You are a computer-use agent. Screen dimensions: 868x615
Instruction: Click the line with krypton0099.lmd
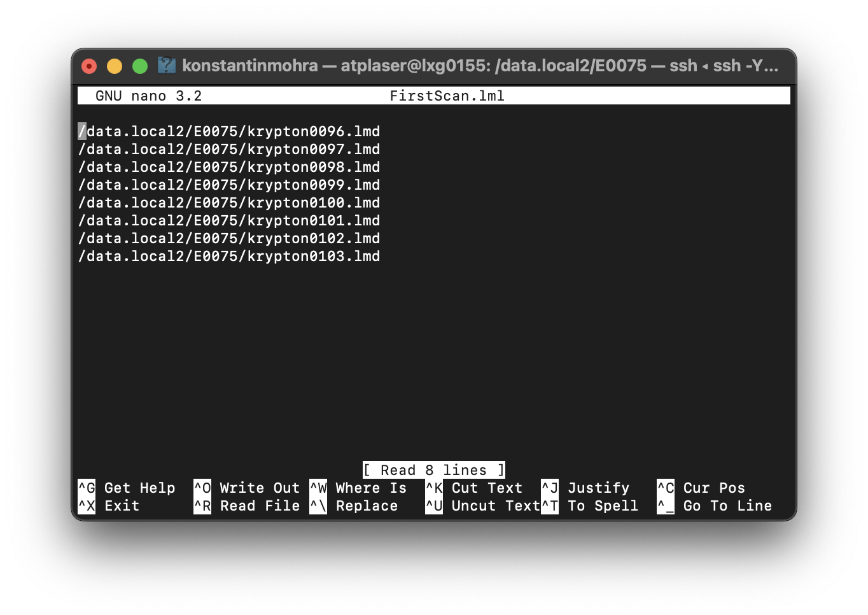point(229,185)
